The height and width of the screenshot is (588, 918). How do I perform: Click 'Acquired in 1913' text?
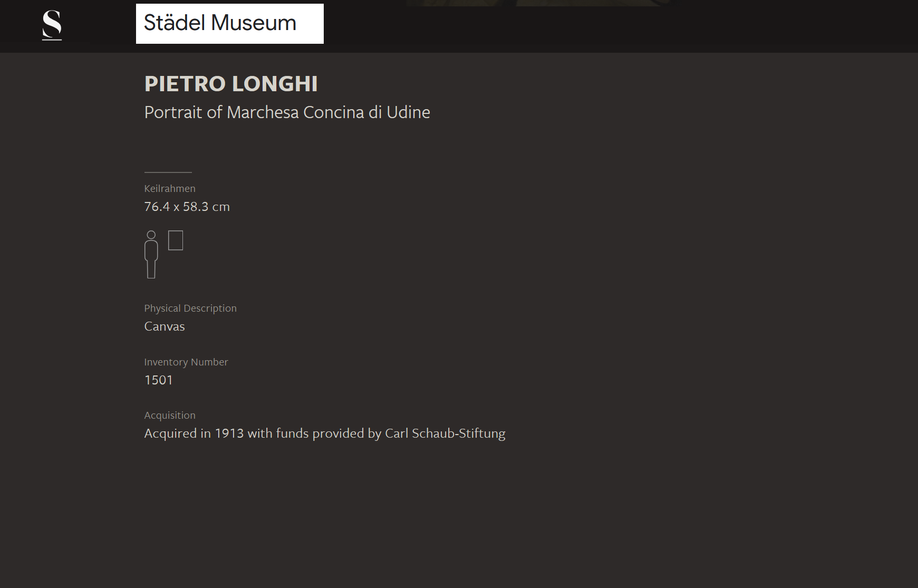pos(194,433)
